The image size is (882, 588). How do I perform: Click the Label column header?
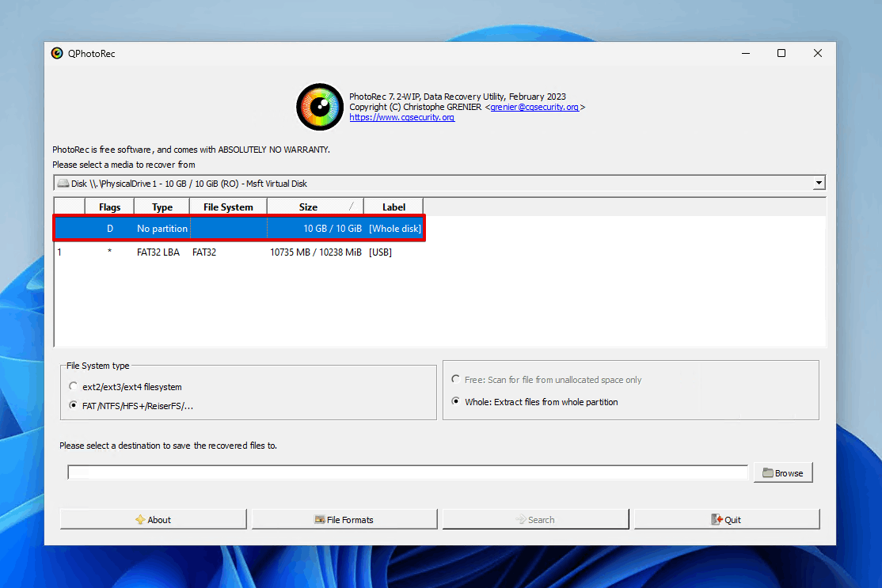click(x=393, y=207)
